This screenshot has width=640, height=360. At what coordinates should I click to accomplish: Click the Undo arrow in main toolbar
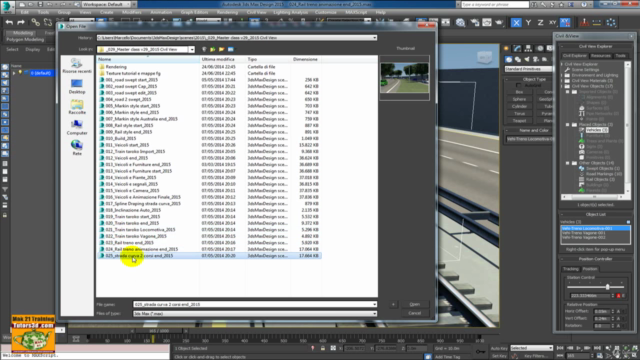coord(9,22)
